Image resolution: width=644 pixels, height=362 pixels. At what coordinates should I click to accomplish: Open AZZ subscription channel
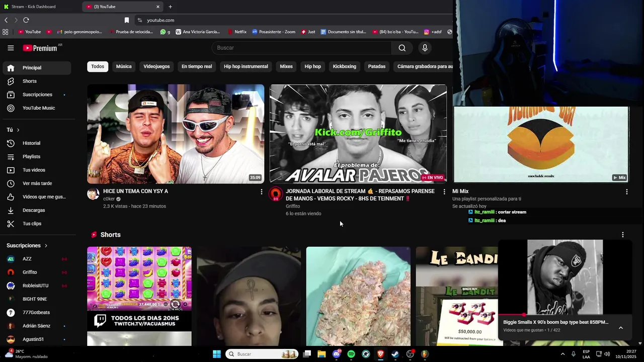pos(37,259)
